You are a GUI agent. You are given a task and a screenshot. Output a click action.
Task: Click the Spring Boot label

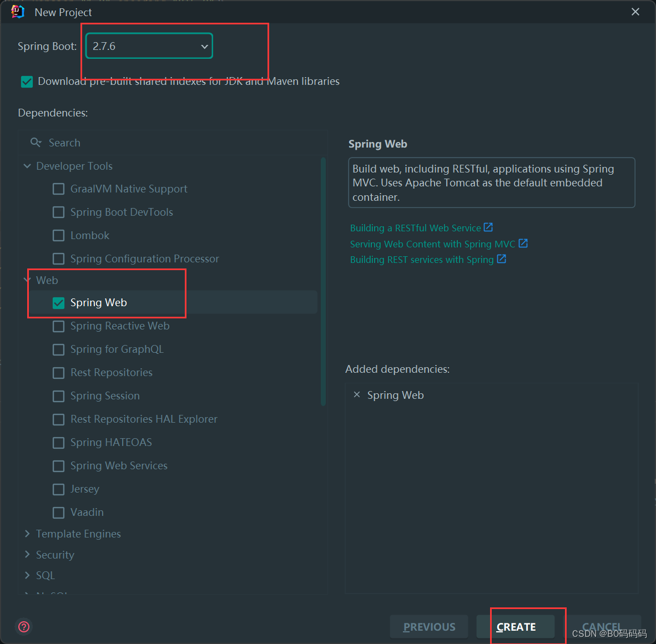[47, 46]
